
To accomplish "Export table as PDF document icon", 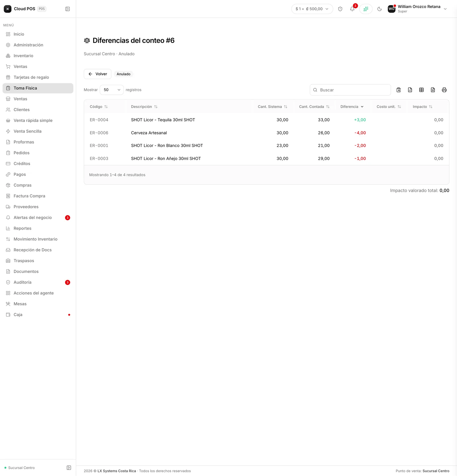I will (x=433, y=90).
